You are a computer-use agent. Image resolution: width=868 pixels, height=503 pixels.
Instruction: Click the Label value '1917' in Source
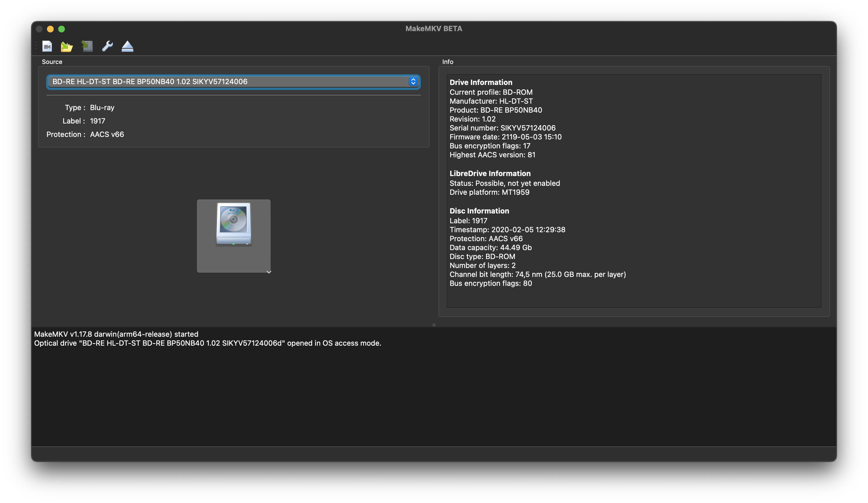point(98,121)
